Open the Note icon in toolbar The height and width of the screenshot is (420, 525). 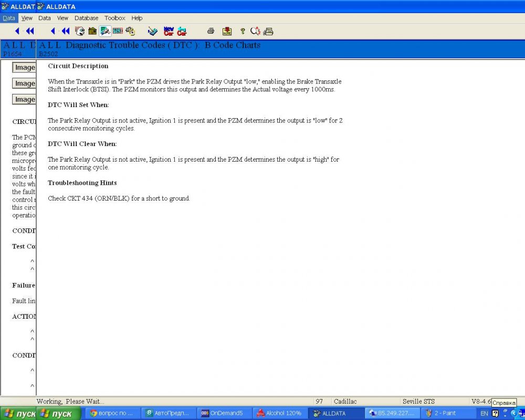227,31
